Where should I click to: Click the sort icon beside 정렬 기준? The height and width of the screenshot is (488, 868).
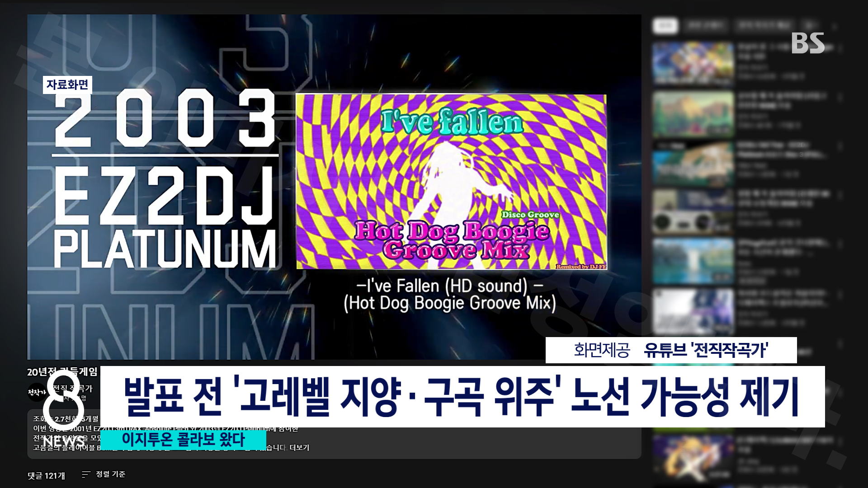coord(86,474)
